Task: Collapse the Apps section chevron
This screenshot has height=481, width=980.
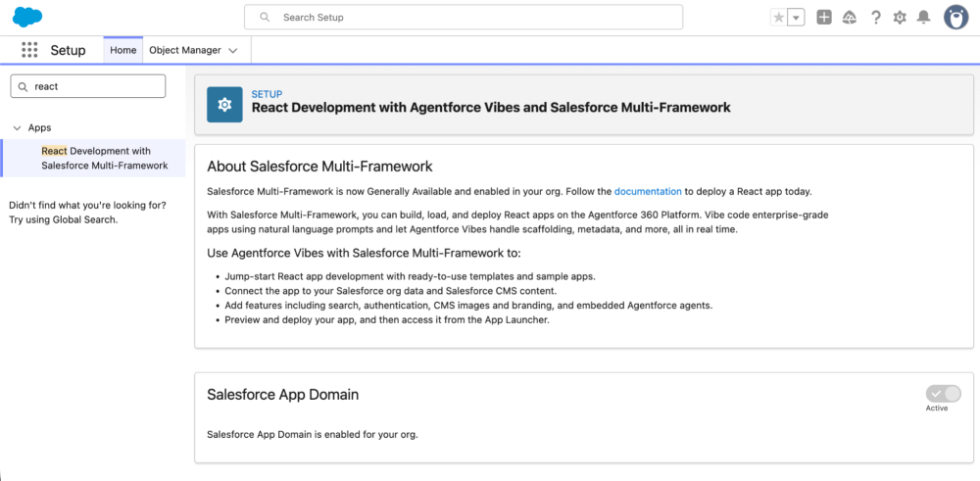Action: point(17,128)
